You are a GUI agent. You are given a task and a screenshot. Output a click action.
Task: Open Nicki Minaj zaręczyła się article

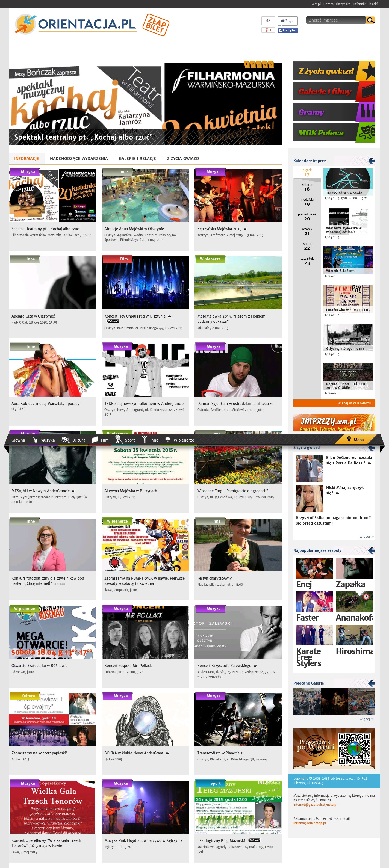[x=345, y=490]
